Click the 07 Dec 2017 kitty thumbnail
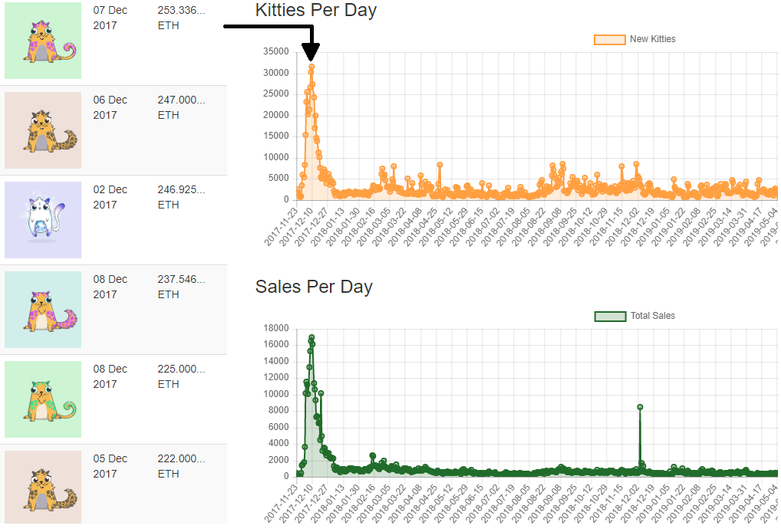 [x=43, y=41]
